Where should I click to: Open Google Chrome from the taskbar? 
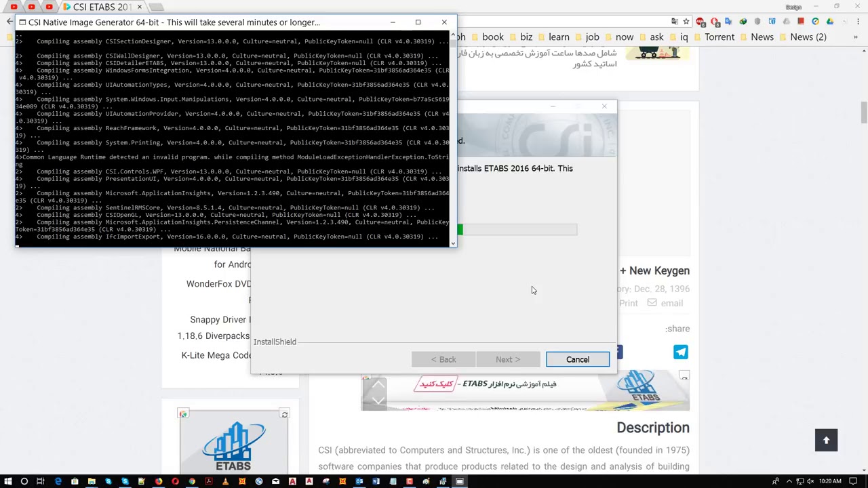click(192, 481)
